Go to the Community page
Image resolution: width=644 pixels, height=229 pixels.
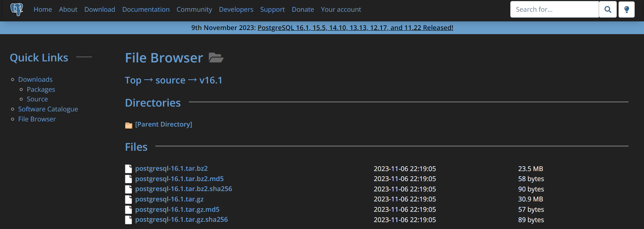194,9
